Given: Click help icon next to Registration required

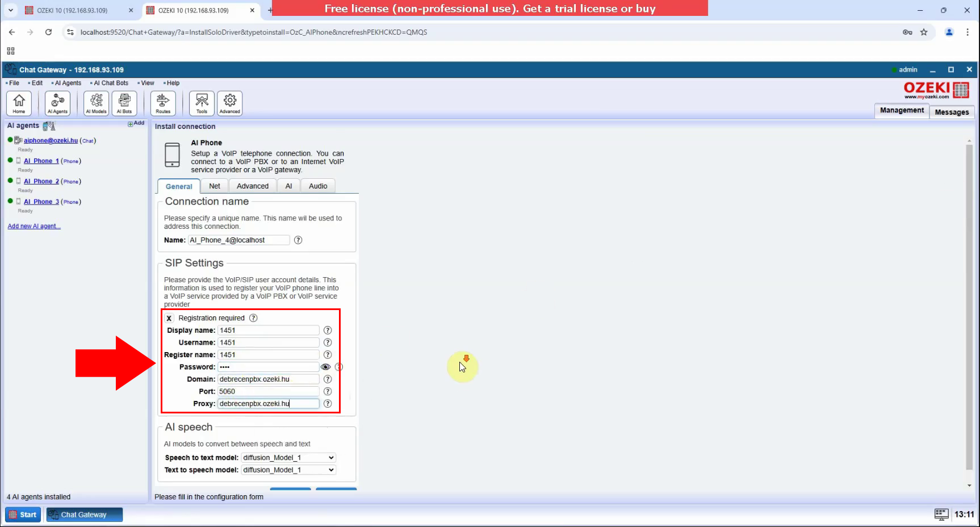Looking at the screenshot, I should click(253, 318).
